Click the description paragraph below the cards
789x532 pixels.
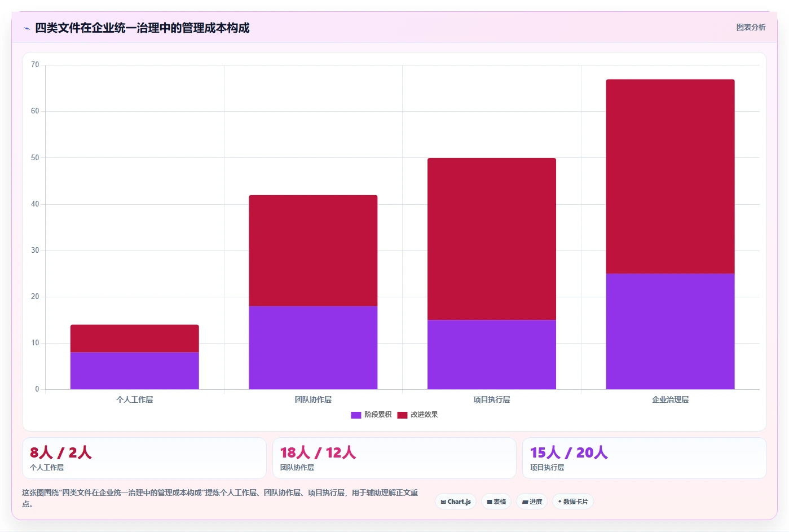click(x=220, y=498)
